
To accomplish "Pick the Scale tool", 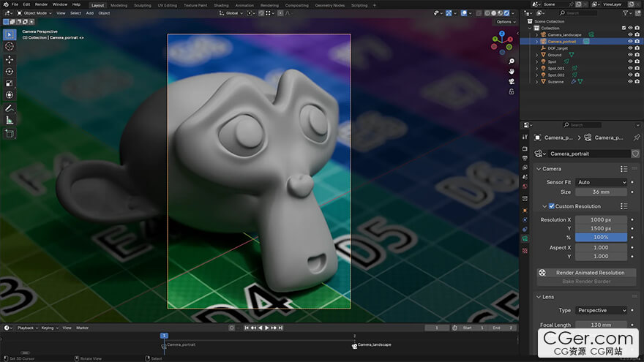I will tap(10, 83).
